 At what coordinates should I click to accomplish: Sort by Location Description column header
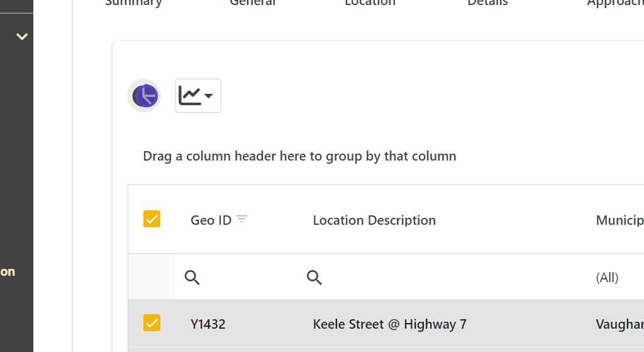tap(374, 220)
